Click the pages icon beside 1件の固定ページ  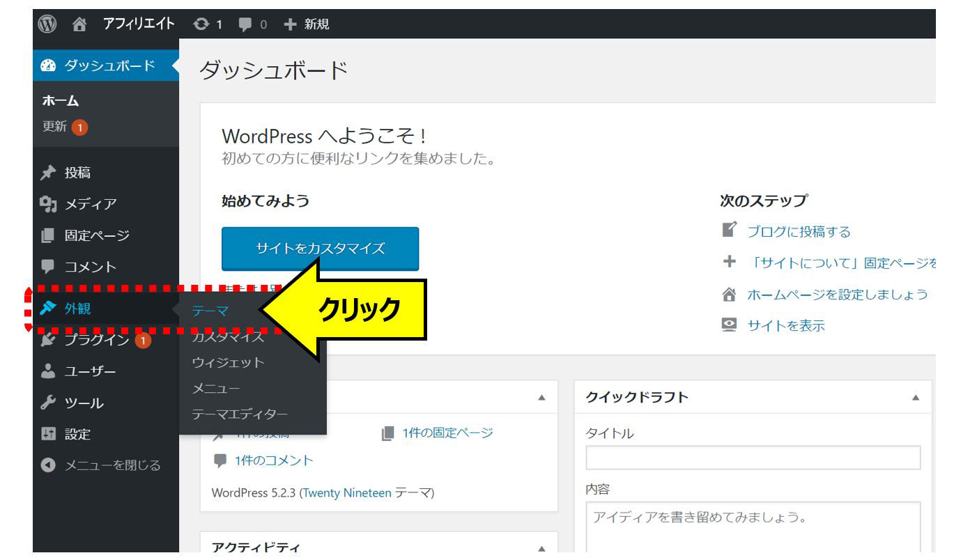(388, 433)
